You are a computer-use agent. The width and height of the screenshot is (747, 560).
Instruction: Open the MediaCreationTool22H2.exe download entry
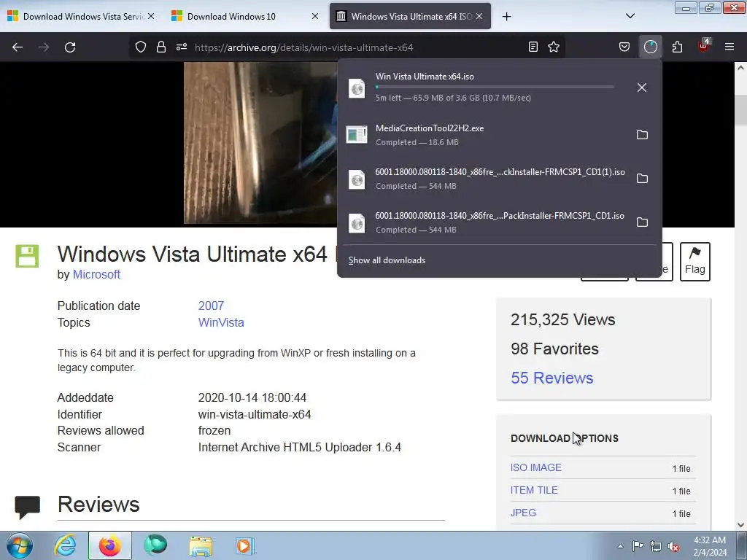click(486, 135)
